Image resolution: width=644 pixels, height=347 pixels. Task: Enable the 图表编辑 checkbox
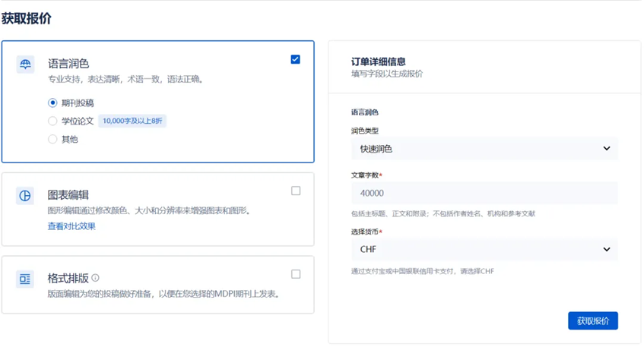[x=296, y=191]
